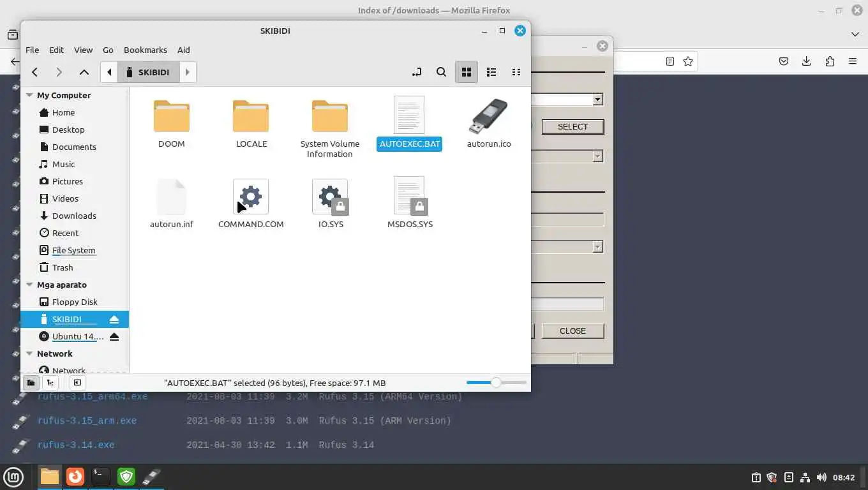Select the COMMAND.COM file

pyautogui.click(x=251, y=204)
